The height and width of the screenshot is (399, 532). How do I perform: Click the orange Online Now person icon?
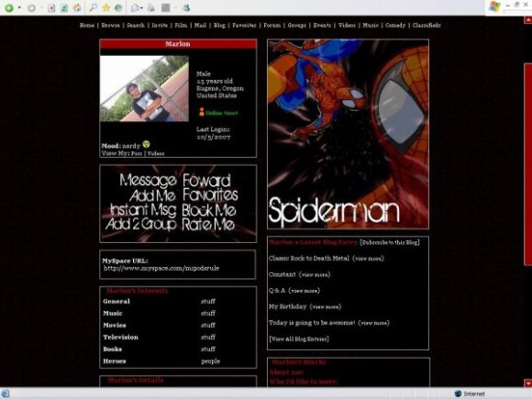202,112
